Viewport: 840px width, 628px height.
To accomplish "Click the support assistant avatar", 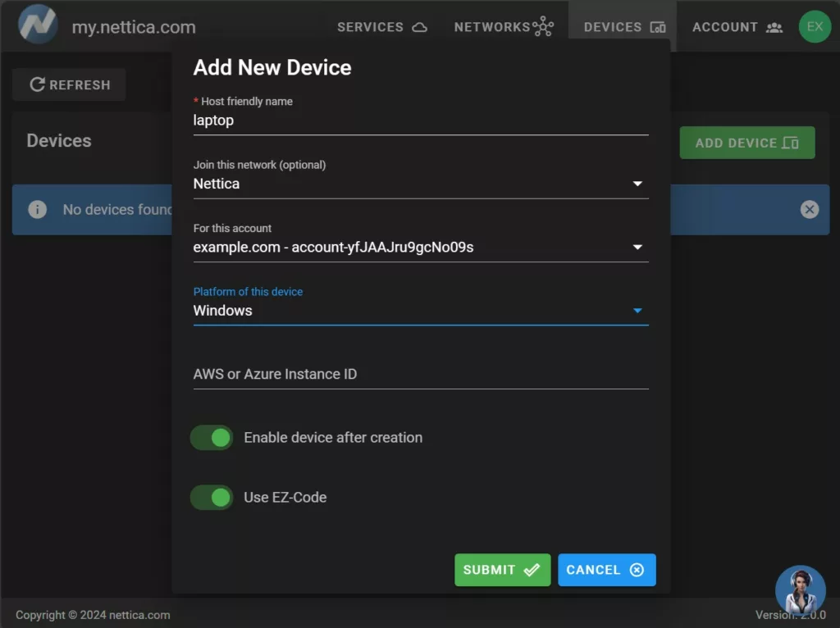I will pyautogui.click(x=800, y=589).
